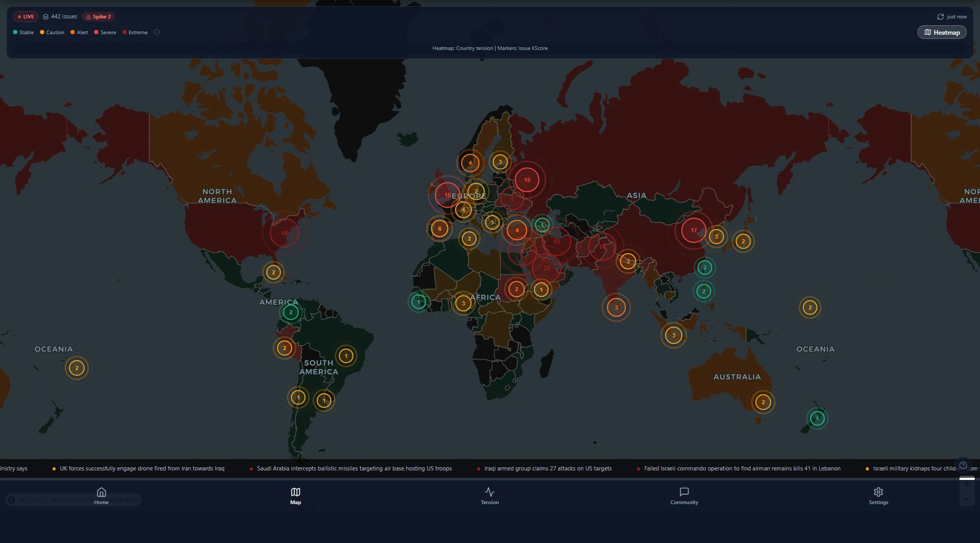Open the green 1-issue marker off West Africa
The image size is (980, 543).
point(419,302)
